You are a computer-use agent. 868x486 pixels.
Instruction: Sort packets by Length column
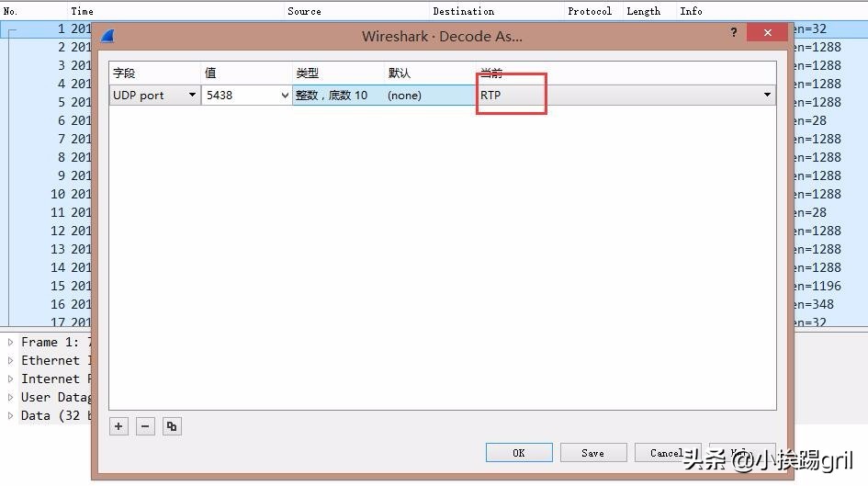[x=648, y=11]
